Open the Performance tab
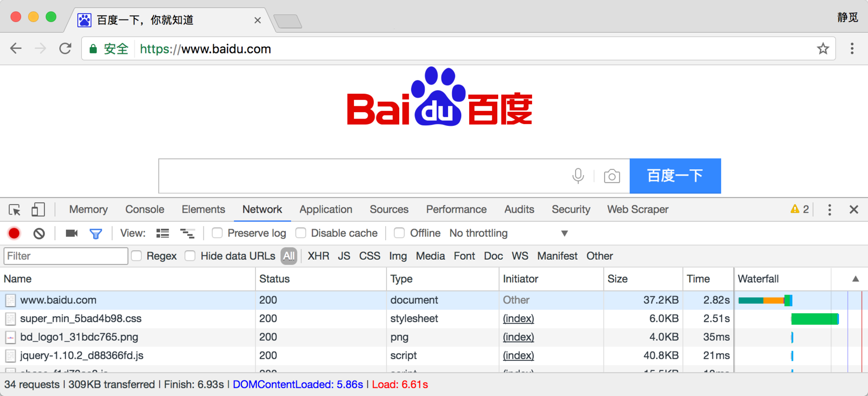The image size is (868, 396). tap(456, 209)
